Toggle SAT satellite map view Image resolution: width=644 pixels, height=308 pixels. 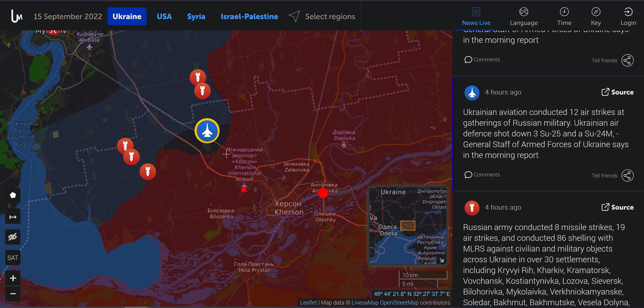tap(13, 258)
